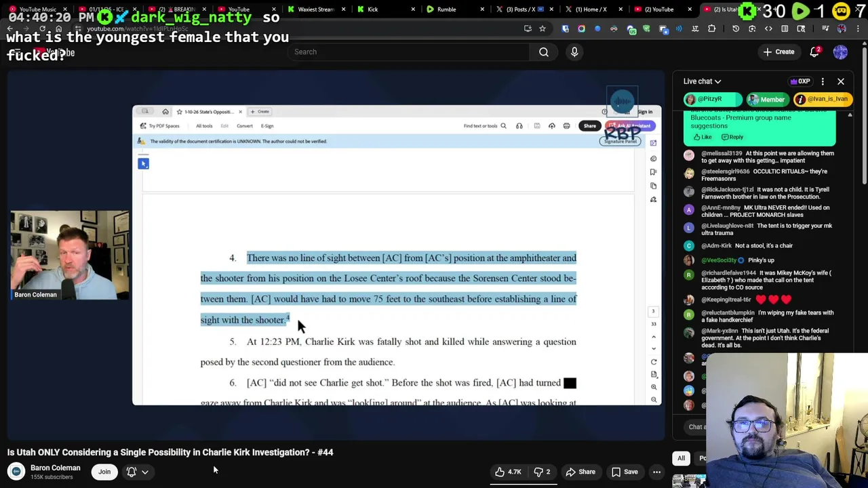Select the Member chip in live chat
This screenshot has width=868, height=488.
click(768, 99)
